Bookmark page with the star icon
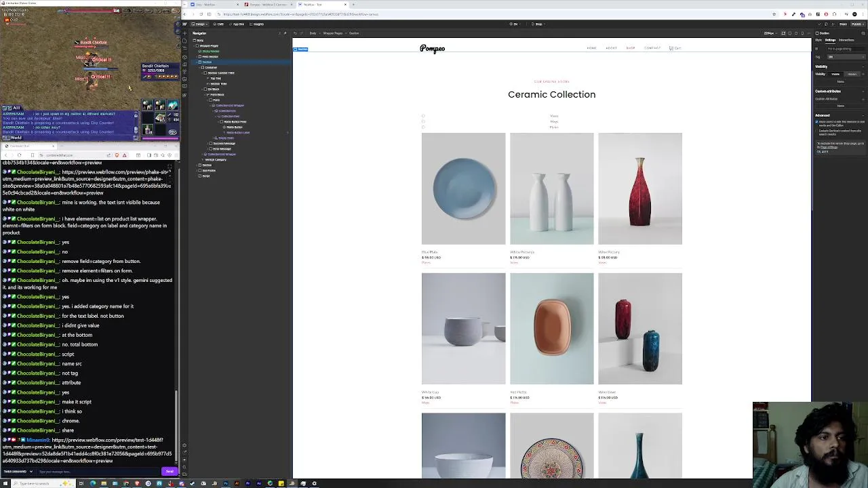The height and width of the screenshot is (488, 868). click(x=774, y=14)
